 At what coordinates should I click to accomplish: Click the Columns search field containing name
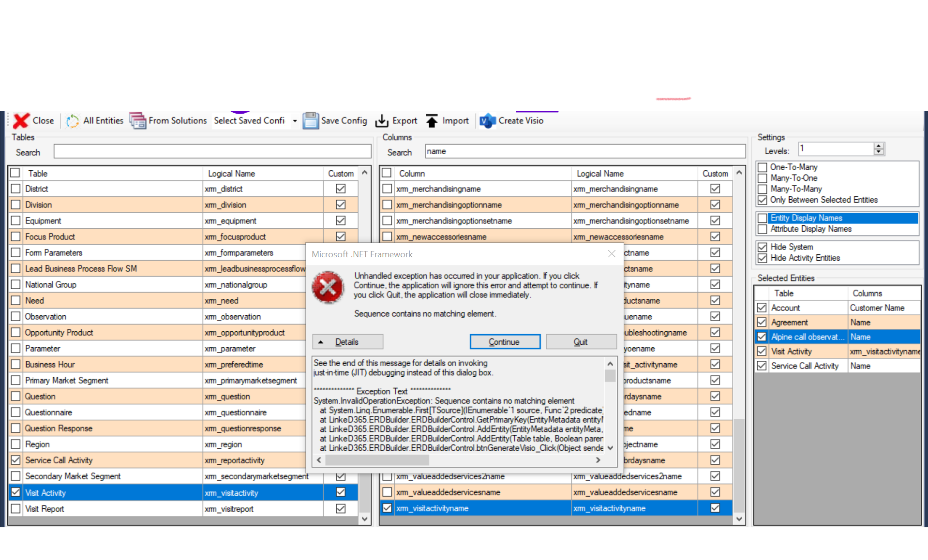585,151
